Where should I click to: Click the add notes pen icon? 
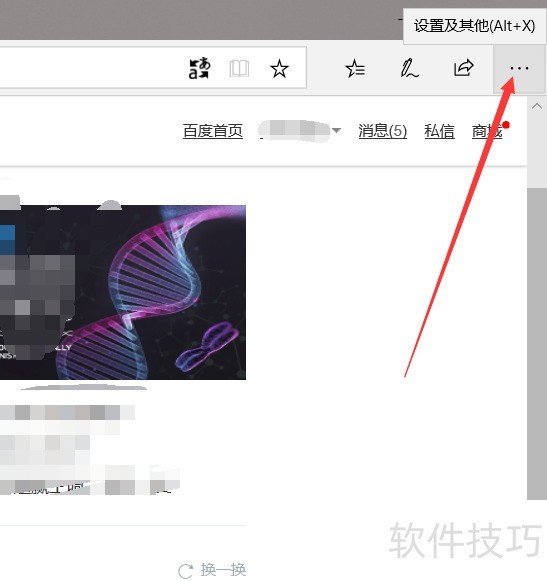[409, 68]
